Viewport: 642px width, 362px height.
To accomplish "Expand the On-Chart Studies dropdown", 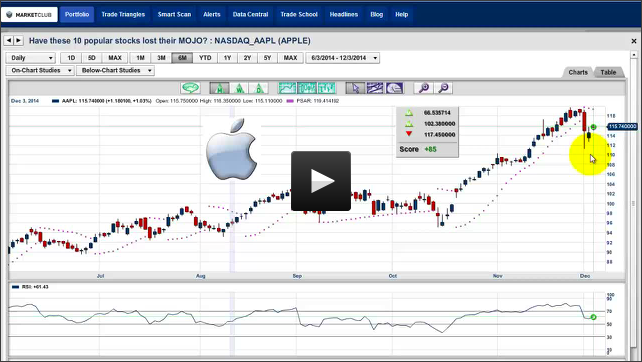I will coord(40,70).
